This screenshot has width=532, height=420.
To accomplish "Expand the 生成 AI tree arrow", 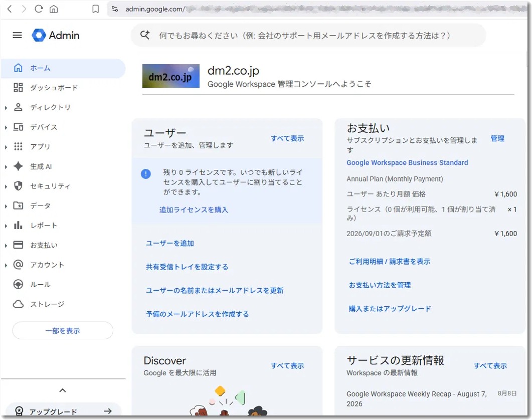I will [x=6, y=167].
